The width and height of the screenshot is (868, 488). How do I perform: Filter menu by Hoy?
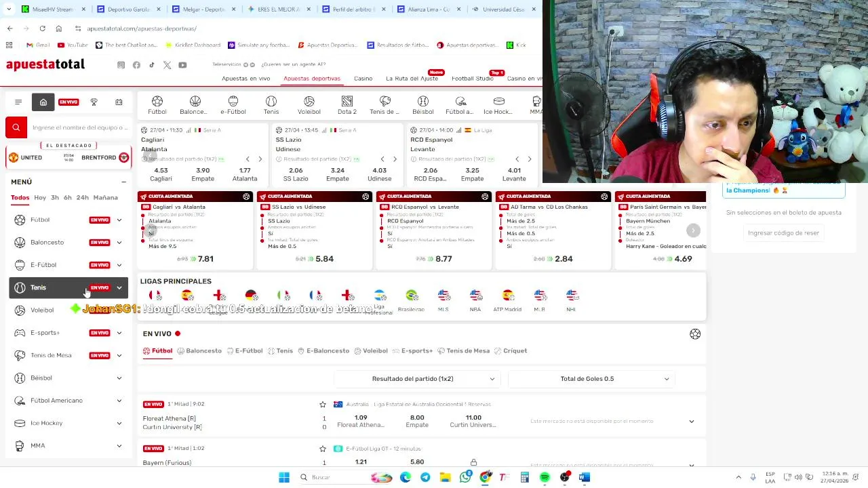point(40,197)
